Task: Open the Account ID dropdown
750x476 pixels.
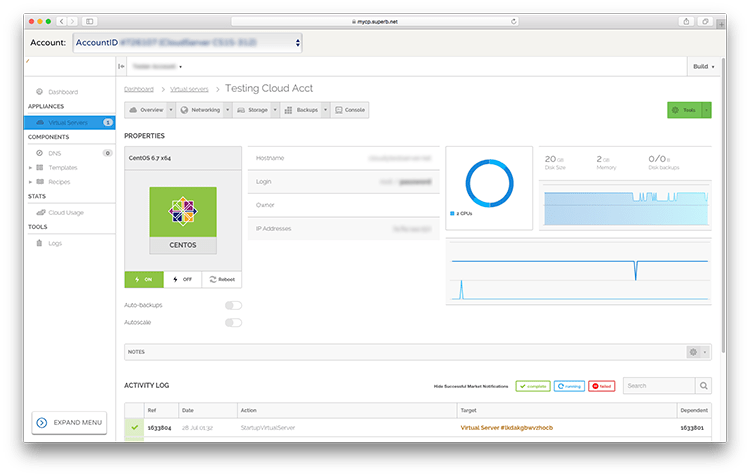Action: pos(187,43)
